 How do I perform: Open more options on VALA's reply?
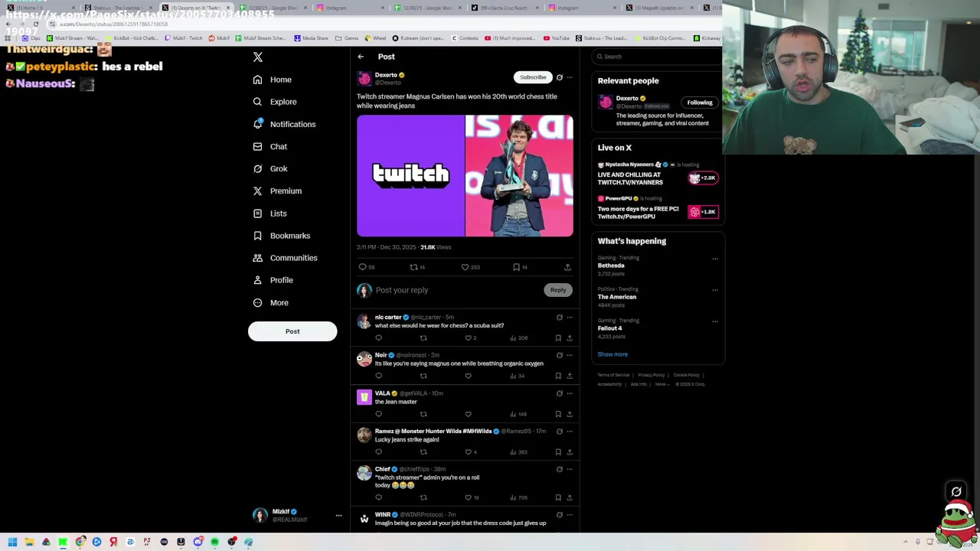[570, 393]
